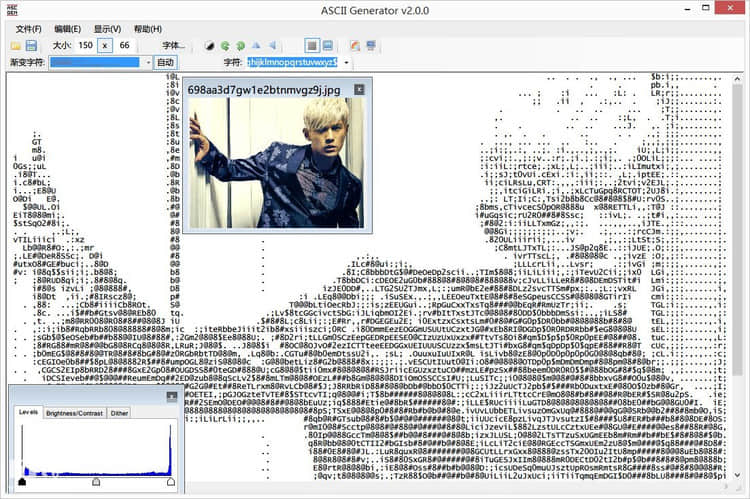Switch to the Dither tab
The width and height of the screenshot is (750, 499).
pyautogui.click(x=119, y=413)
